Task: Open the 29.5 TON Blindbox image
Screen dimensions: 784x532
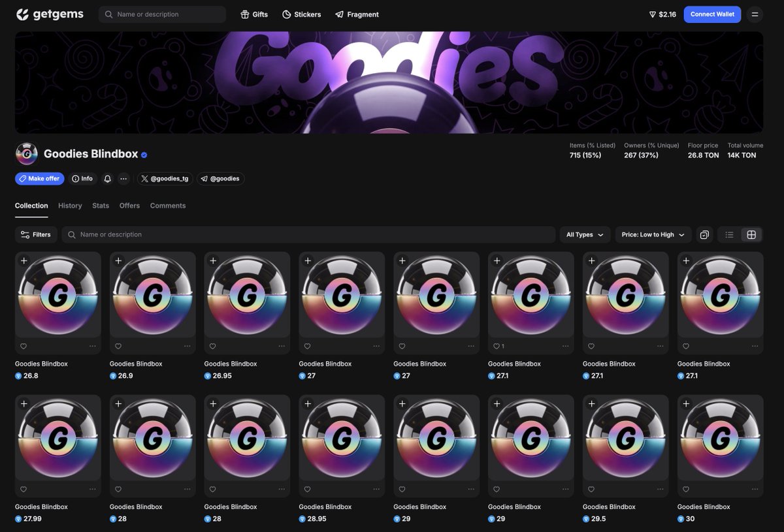Action: [626, 438]
